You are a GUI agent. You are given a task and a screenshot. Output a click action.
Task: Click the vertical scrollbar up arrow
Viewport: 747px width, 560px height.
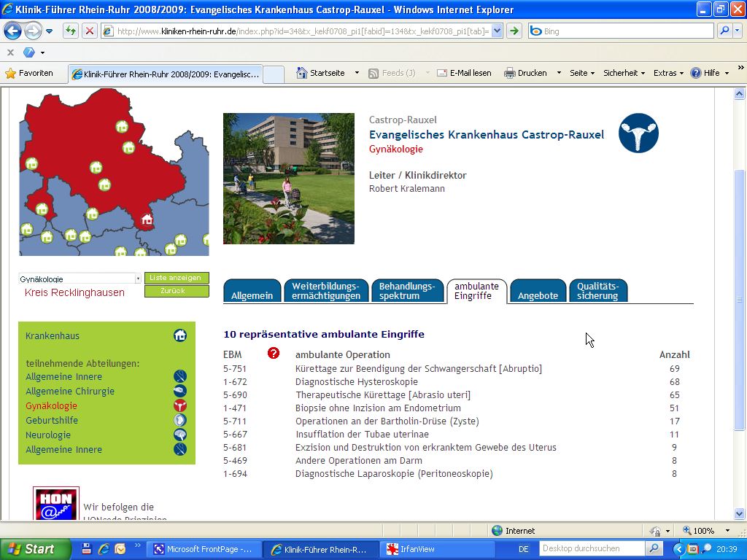tap(740, 94)
